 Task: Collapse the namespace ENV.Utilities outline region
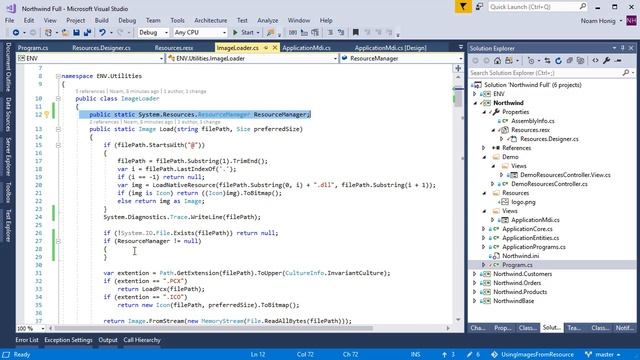58,76
